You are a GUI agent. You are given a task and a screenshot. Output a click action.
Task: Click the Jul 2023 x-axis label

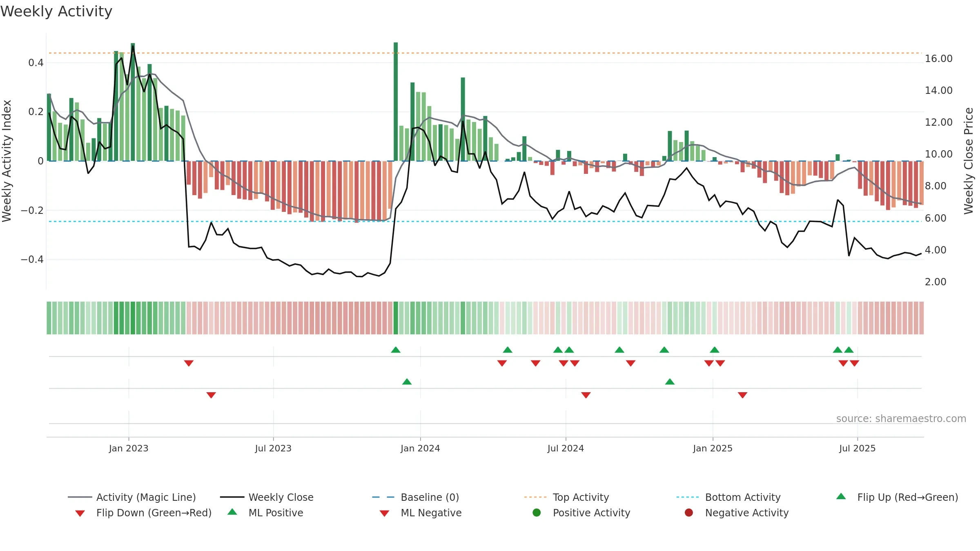pyautogui.click(x=273, y=449)
